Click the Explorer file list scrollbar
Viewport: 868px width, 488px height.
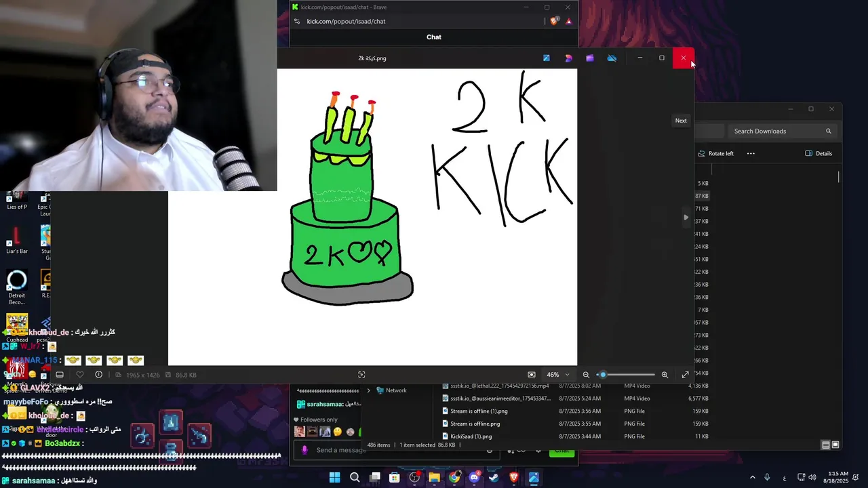point(839,177)
